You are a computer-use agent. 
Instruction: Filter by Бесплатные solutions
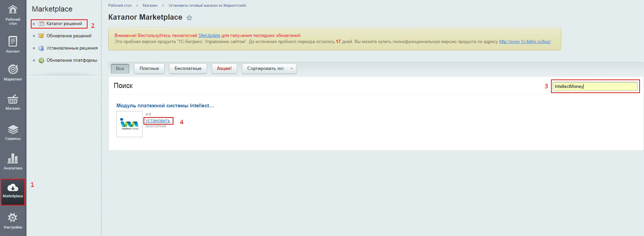[188, 69]
